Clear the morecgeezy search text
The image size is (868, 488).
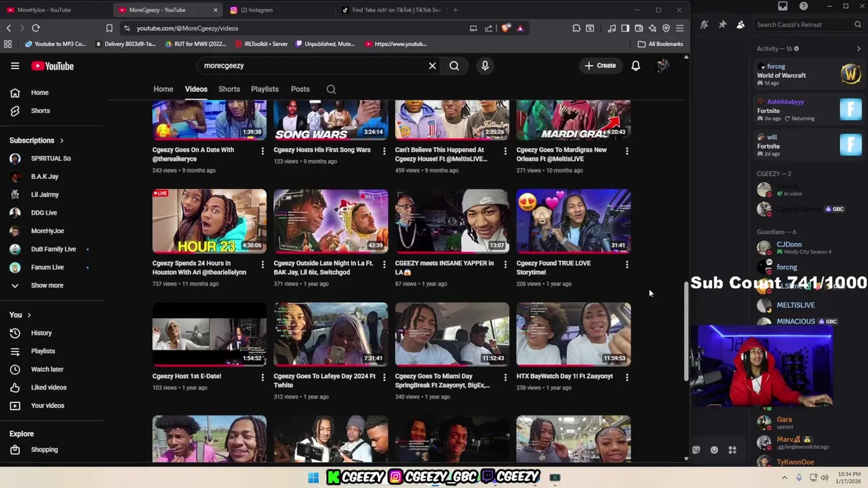pos(432,66)
